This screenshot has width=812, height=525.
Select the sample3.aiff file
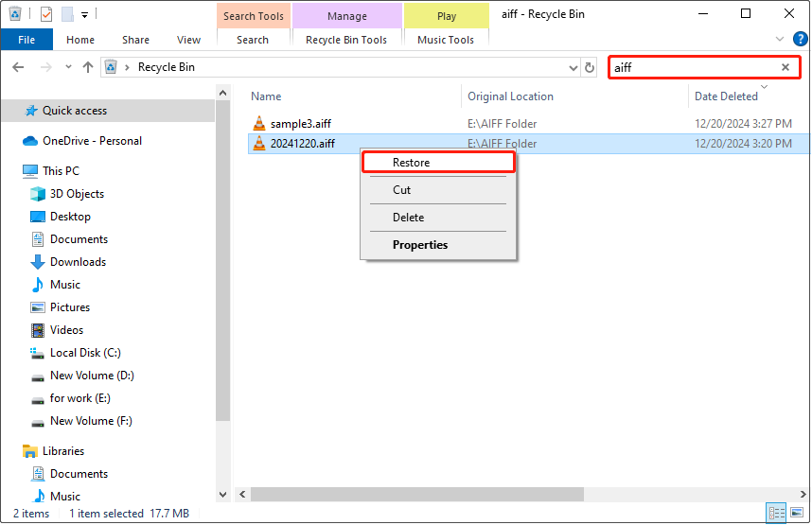[x=300, y=124]
